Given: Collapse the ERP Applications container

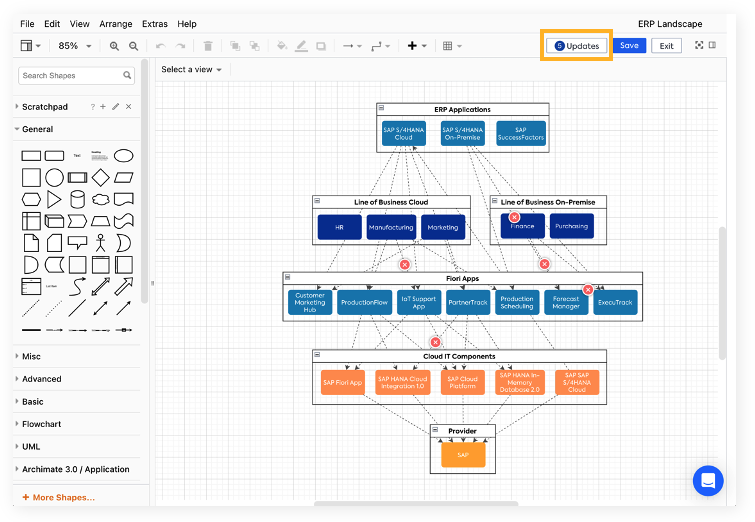Looking at the screenshot, I should pyautogui.click(x=381, y=108).
